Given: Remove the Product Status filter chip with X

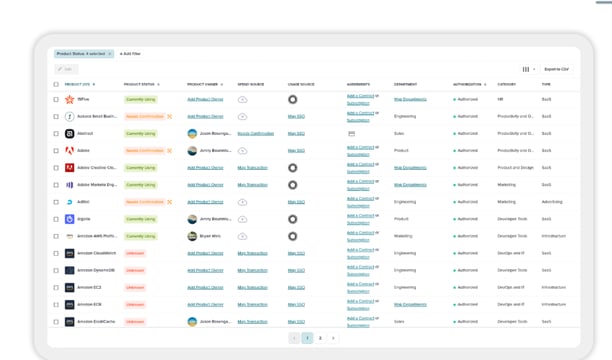Looking at the screenshot, I should point(110,53).
